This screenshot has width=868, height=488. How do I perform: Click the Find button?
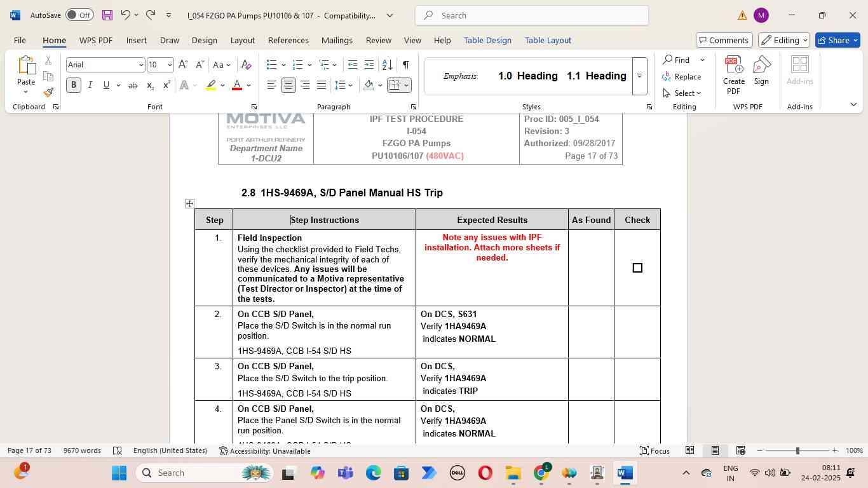tap(677, 60)
